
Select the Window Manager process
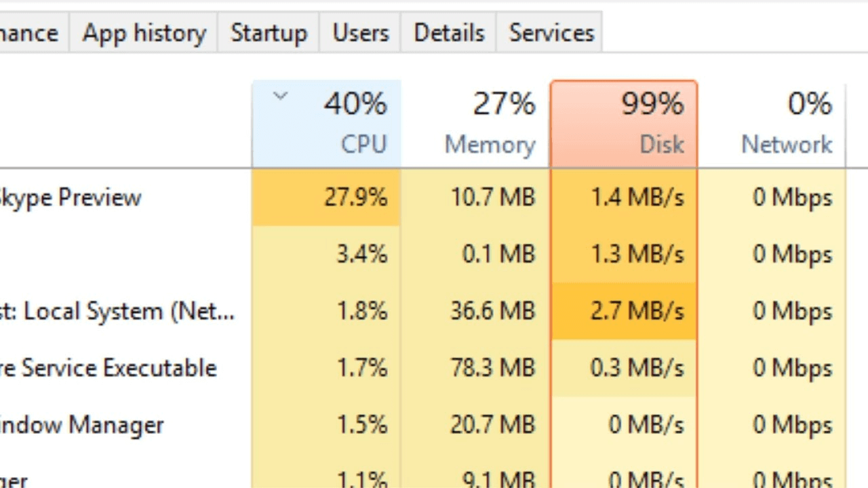click(81, 425)
